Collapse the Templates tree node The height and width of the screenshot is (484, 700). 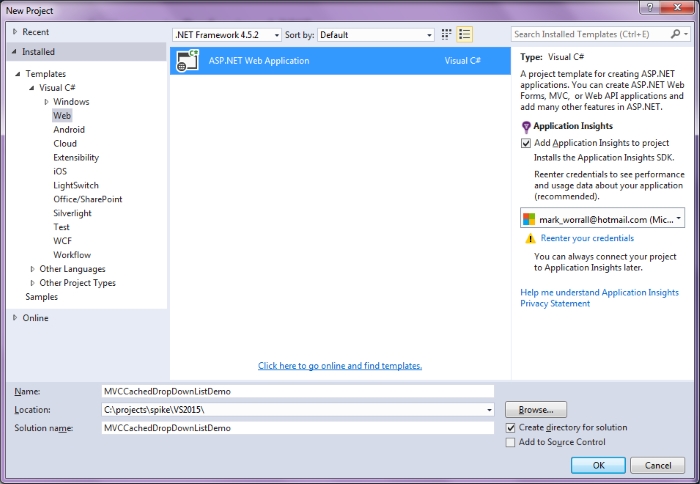[x=17, y=74]
